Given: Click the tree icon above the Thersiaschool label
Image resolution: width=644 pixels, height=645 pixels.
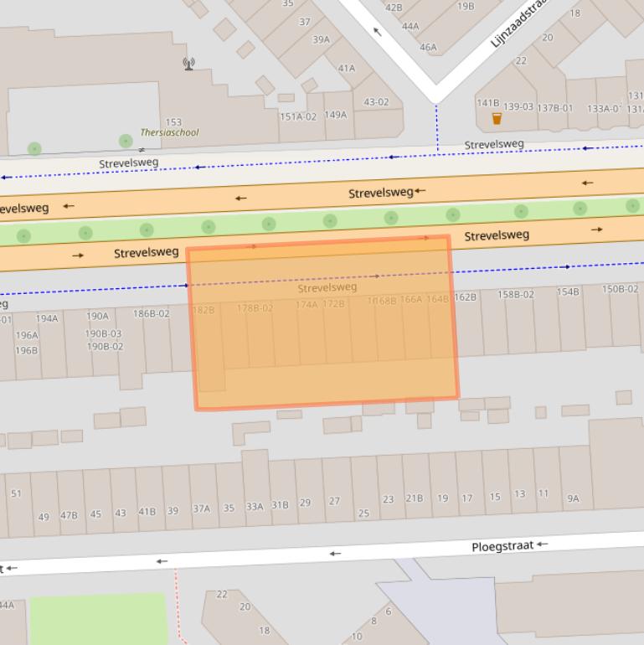Looking at the screenshot, I should (126, 141).
